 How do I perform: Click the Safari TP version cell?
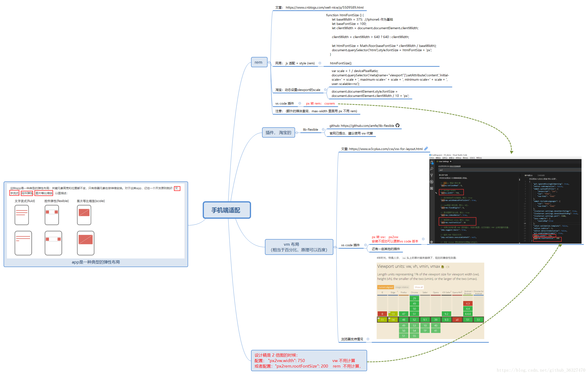[x=425, y=331]
